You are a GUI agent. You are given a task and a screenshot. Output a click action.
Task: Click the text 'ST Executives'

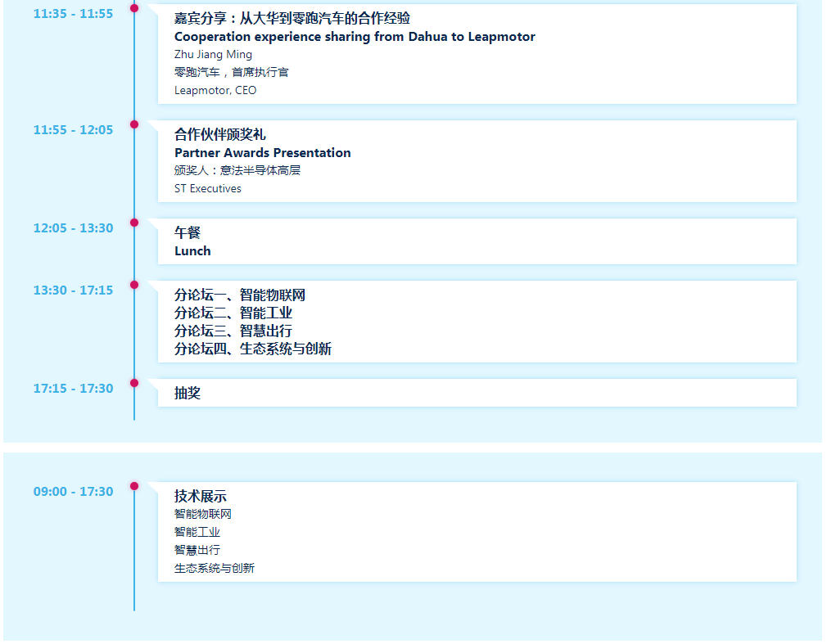[x=208, y=188]
